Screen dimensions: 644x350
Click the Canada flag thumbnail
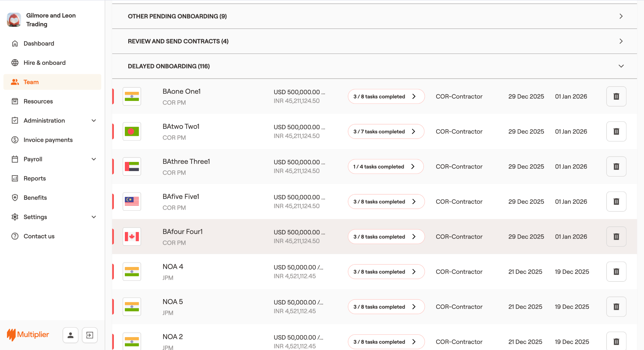(x=132, y=237)
